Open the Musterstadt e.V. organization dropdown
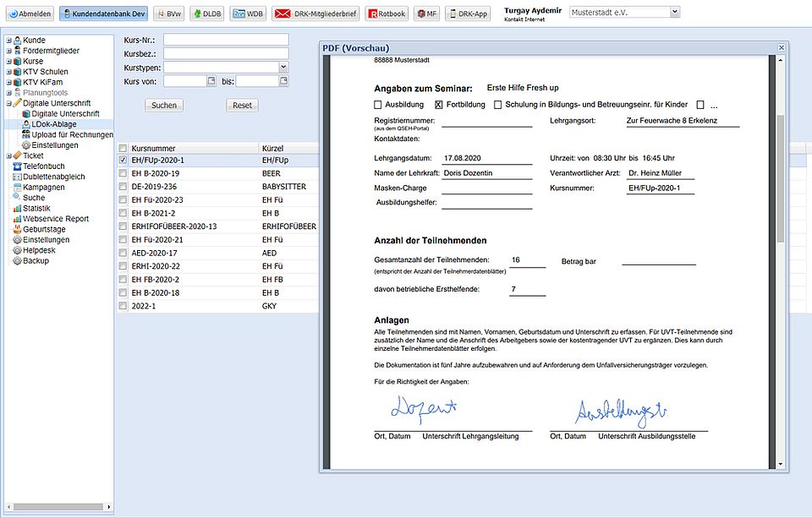 click(674, 13)
